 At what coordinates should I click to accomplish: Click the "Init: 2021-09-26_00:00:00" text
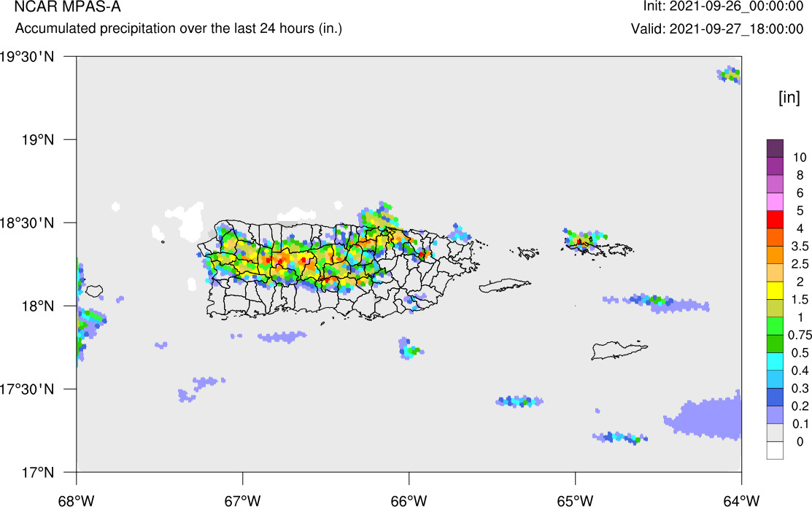pos(723,7)
